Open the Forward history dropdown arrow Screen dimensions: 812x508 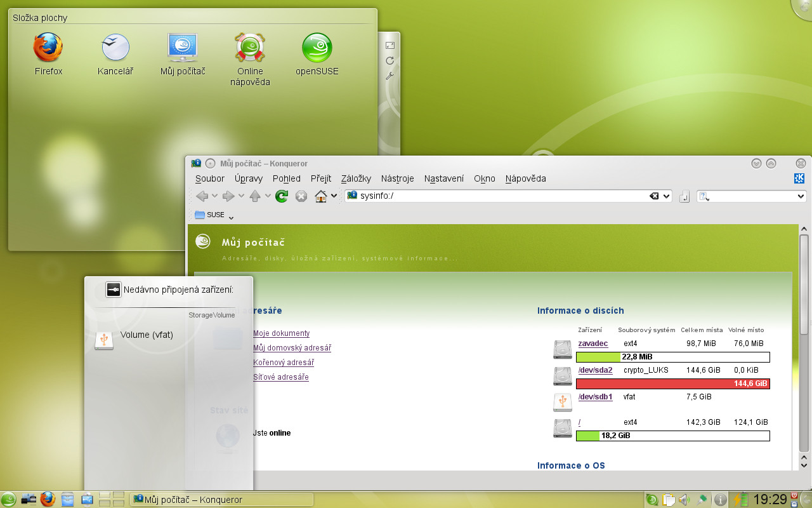tap(241, 196)
